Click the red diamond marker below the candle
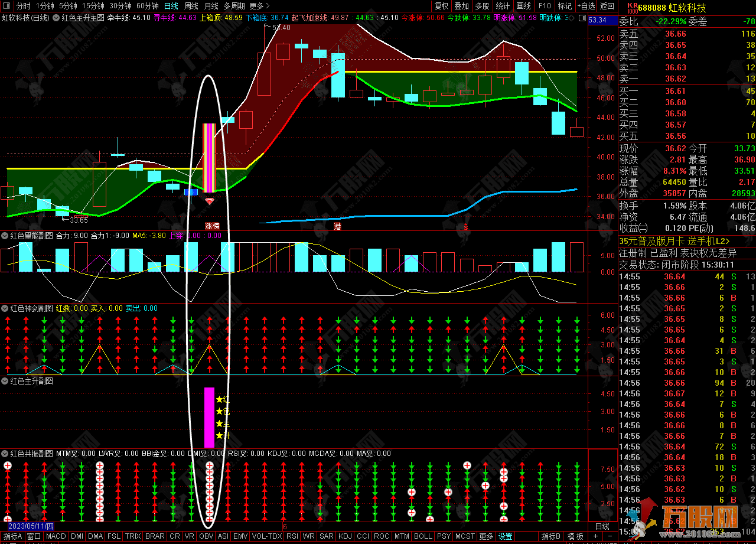The height and width of the screenshot is (544, 756). 209,201
